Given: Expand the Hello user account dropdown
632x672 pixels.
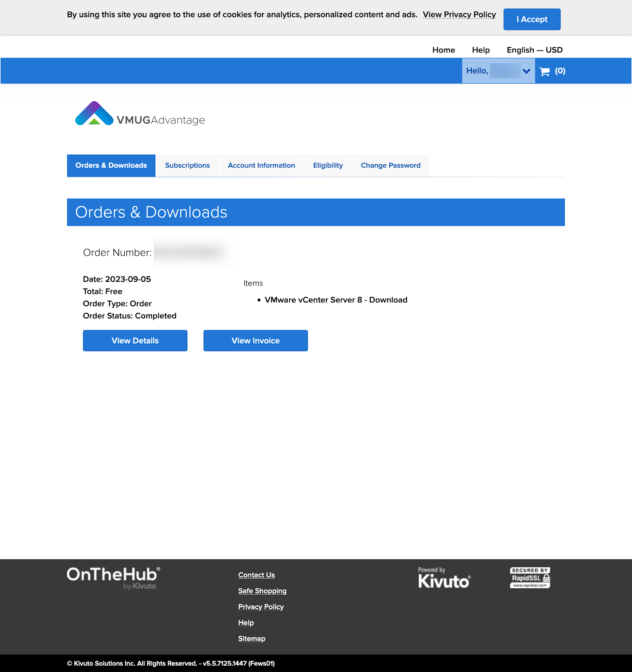Looking at the screenshot, I should pyautogui.click(x=498, y=71).
